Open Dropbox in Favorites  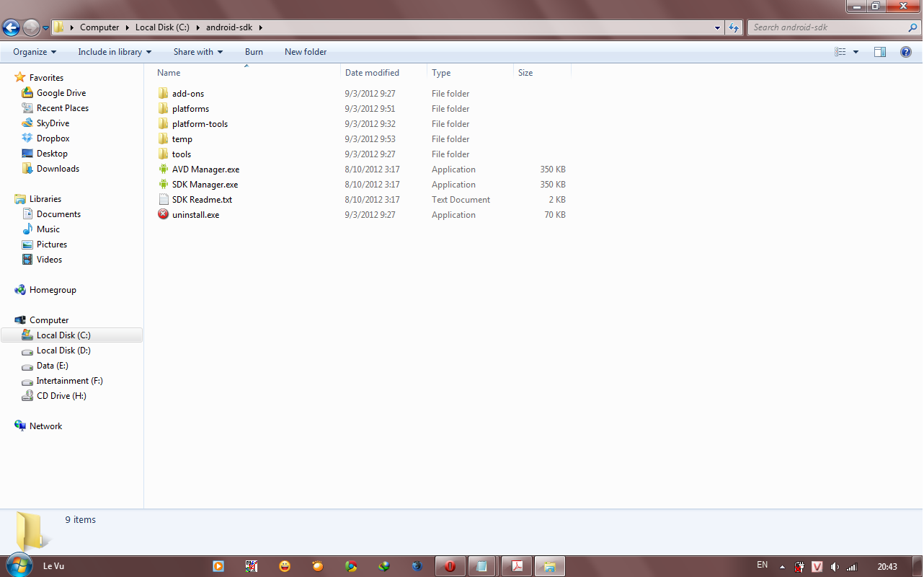[x=53, y=138]
